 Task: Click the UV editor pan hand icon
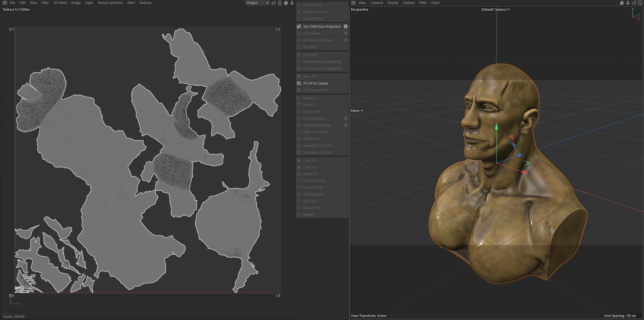(x=286, y=3)
